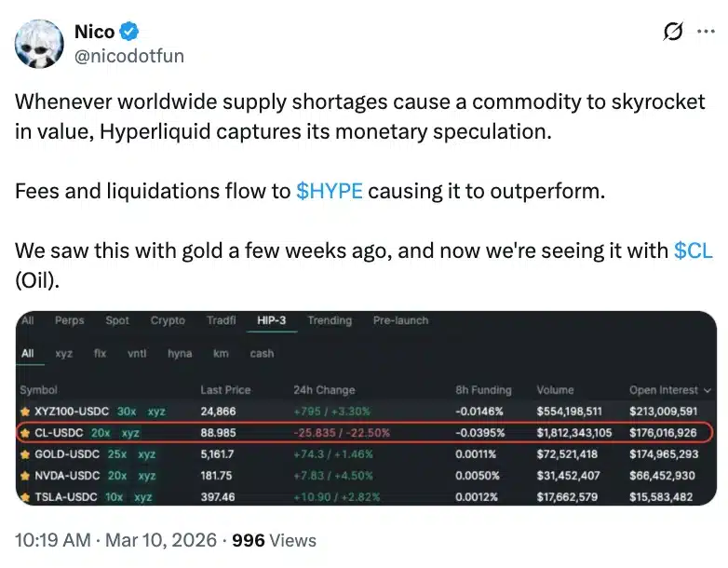This screenshot has height=568, width=728.
Task: Open the Trending tab
Action: pos(330,320)
